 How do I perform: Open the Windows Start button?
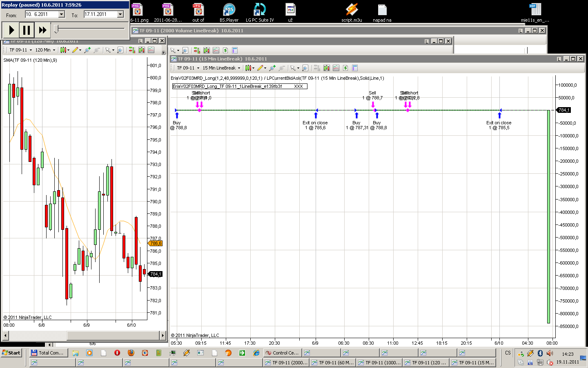point(11,352)
